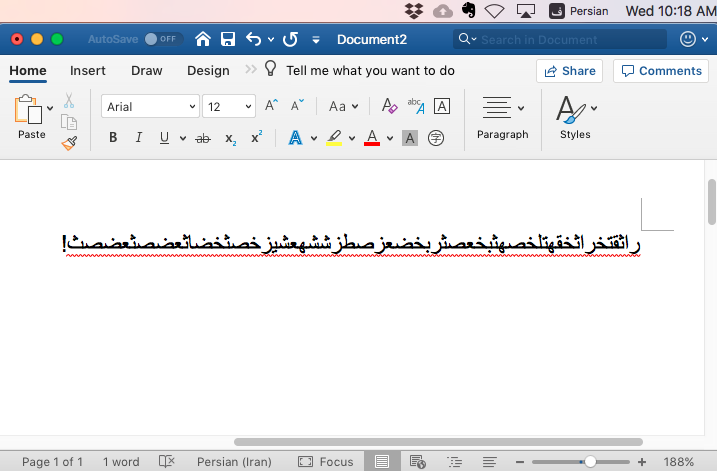Open the Change Case Aa dropdown

[x=343, y=107]
